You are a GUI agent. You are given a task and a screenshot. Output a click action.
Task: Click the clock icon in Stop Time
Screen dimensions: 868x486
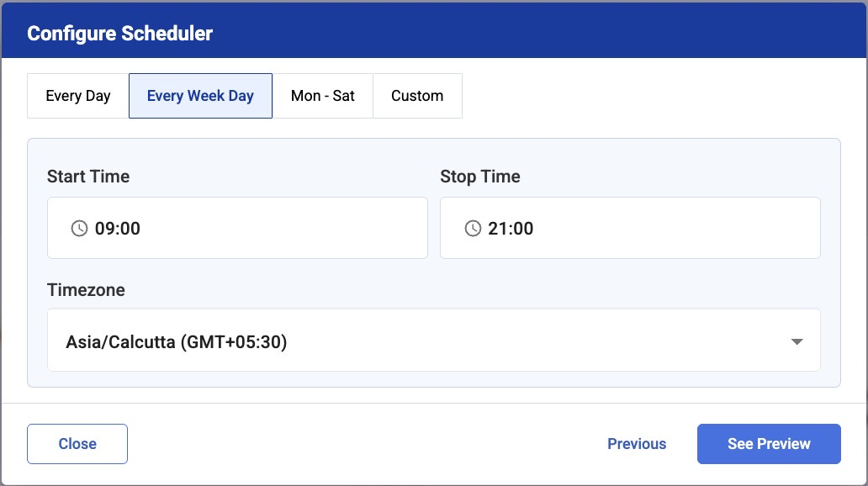pyautogui.click(x=473, y=229)
